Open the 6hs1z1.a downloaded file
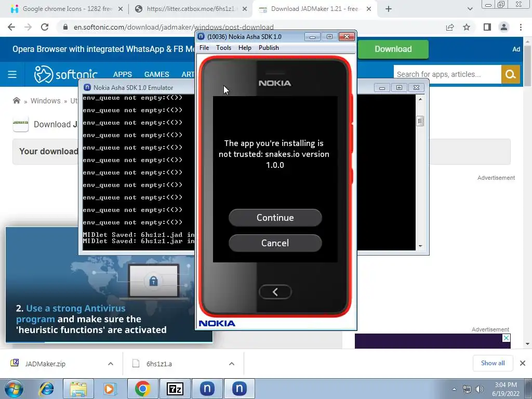The image size is (532, 399). pyautogui.click(x=159, y=364)
